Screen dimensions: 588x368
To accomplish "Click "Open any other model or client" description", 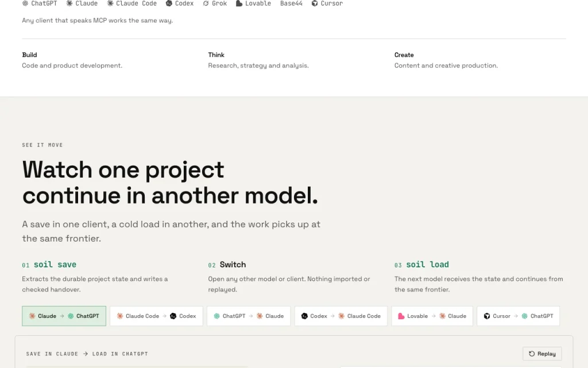I will click(289, 284).
